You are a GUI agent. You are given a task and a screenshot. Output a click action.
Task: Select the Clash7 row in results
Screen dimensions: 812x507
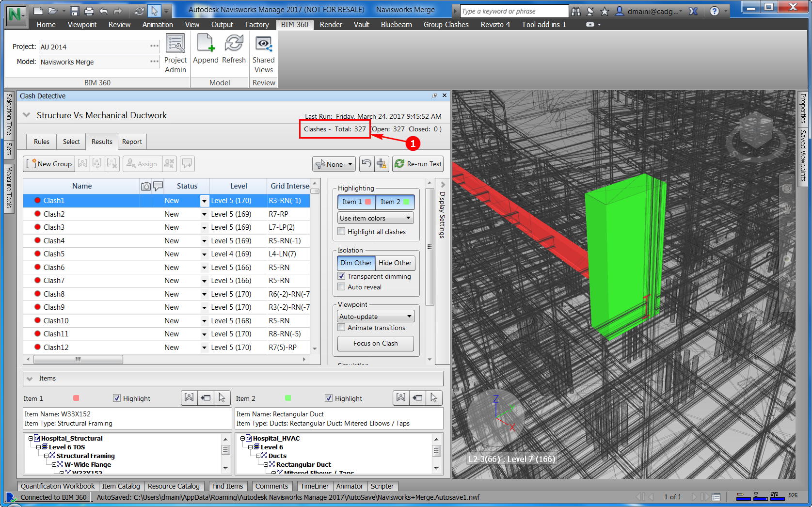click(54, 281)
